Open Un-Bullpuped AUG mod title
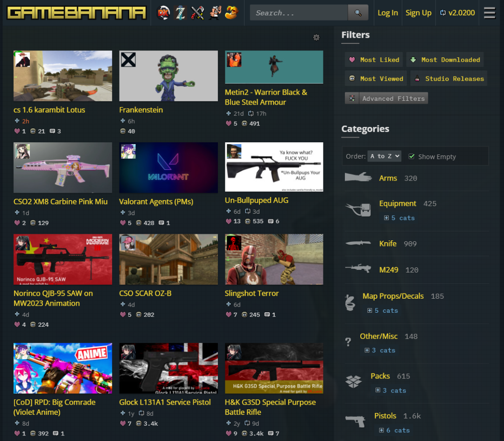The height and width of the screenshot is (441, 504). [x=257, y=200]
